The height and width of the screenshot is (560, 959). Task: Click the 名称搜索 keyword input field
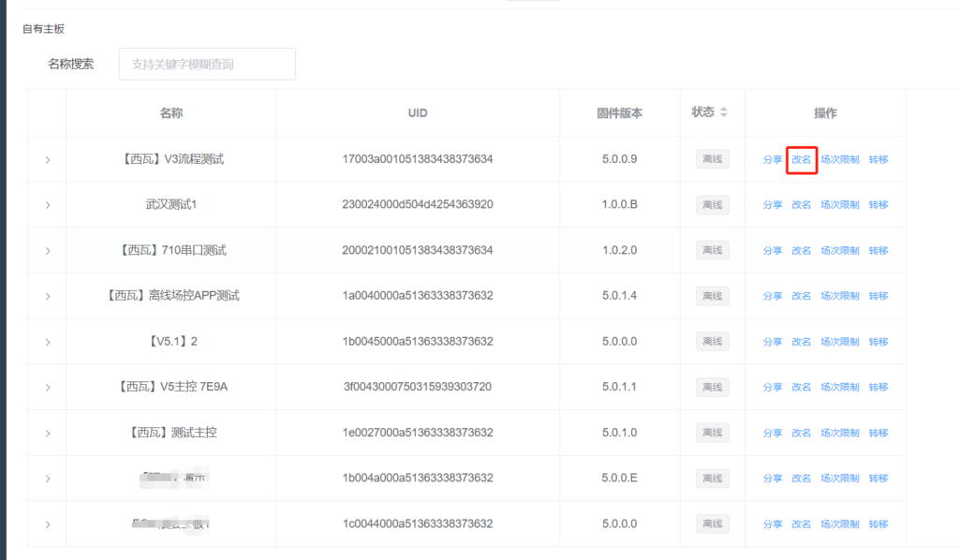[x=207, y=65]
